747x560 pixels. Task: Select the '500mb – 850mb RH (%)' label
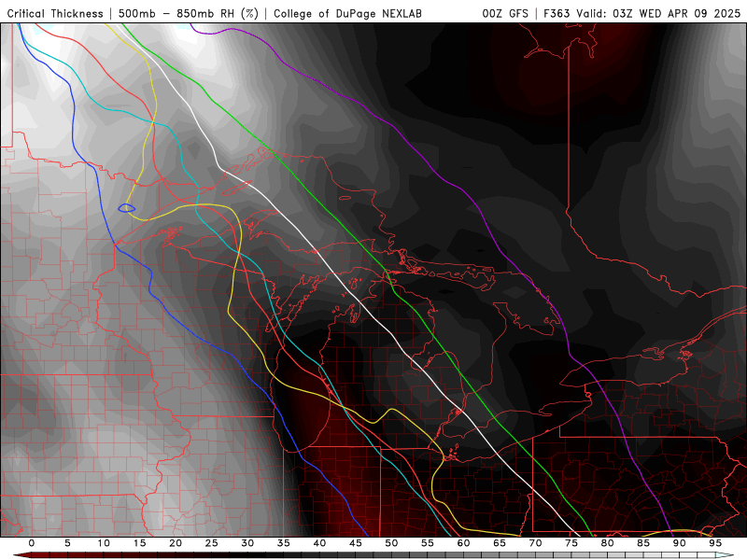(189, 14)
